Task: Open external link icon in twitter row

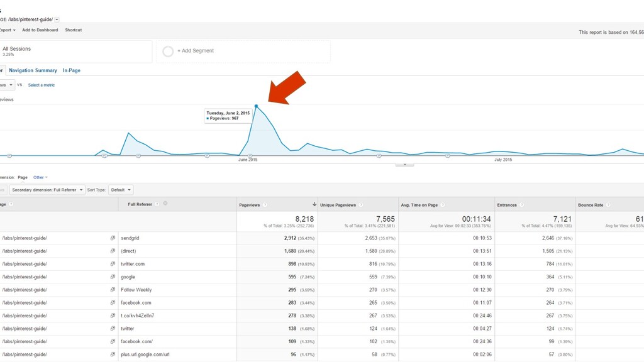Action: click(x=113, y=328)
